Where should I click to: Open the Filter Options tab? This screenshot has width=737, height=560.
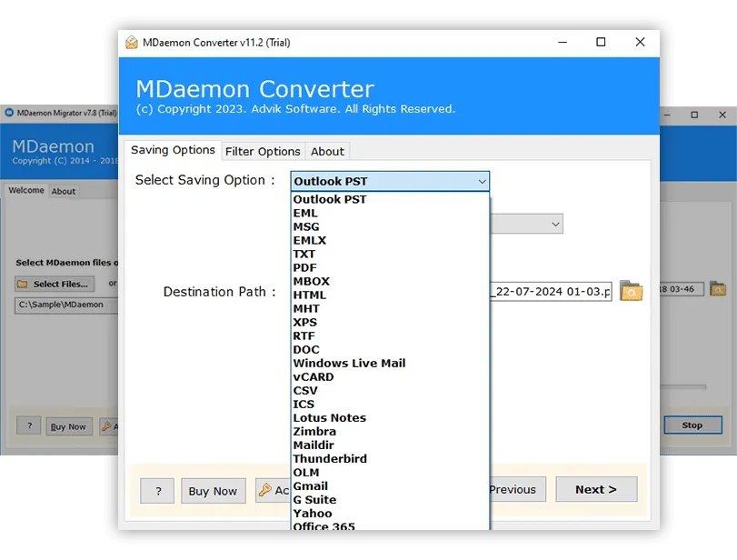(263, 152)
